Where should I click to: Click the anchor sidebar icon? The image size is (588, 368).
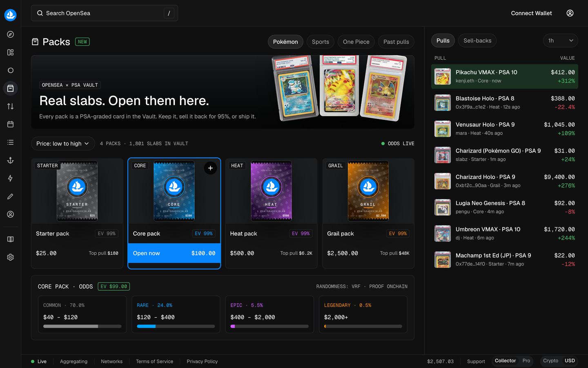pos(11,160)
